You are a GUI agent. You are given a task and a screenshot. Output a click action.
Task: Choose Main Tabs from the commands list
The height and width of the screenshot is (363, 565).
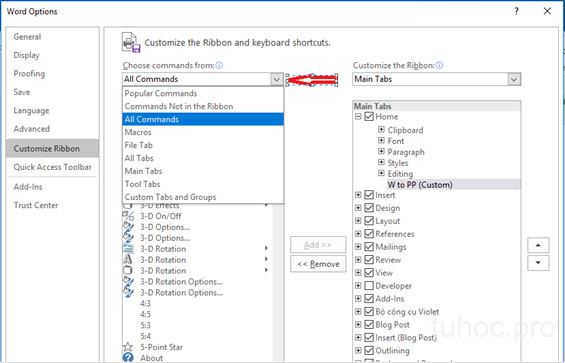[x=203, y=171]
